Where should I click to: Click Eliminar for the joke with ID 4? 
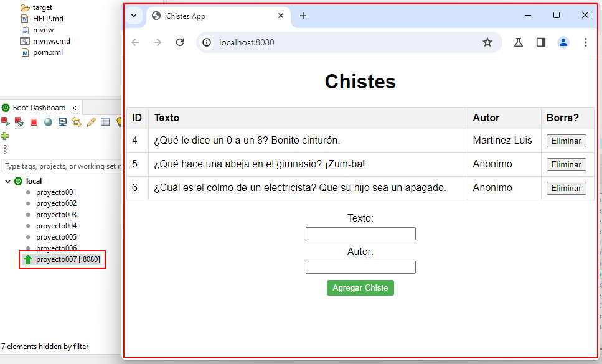tap(567, 141)
